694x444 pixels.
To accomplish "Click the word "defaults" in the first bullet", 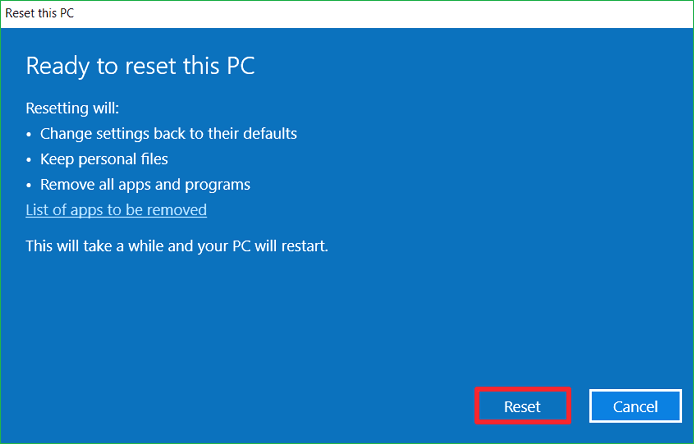I will pyautogui.click(x=268, y=133).
